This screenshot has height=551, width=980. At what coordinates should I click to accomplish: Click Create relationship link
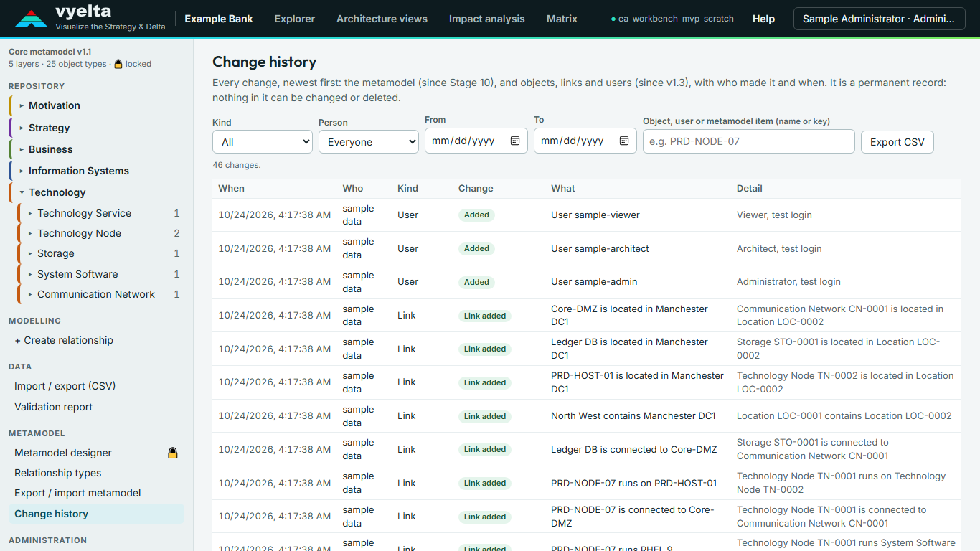[x=64, y=340]
